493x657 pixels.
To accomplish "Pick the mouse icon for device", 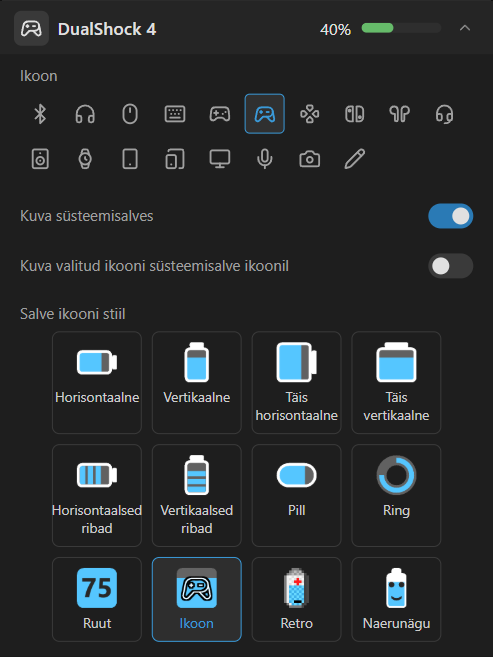I will (x=130, y=114).
